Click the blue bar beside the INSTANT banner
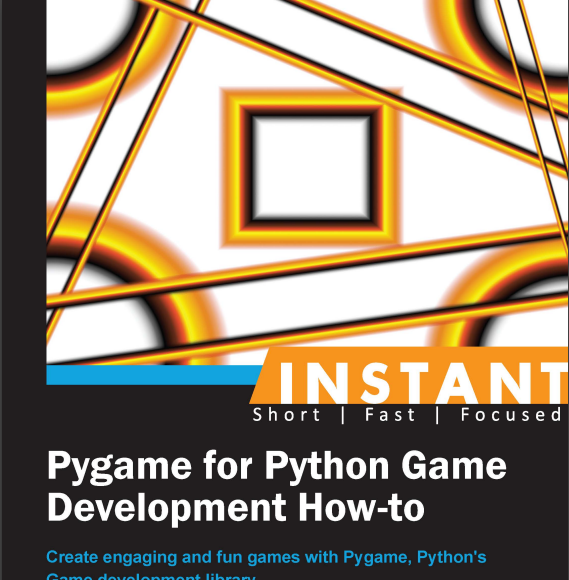The width and height of the screenshot is (569, 580). pyautogui.click(x=152, y=375)
